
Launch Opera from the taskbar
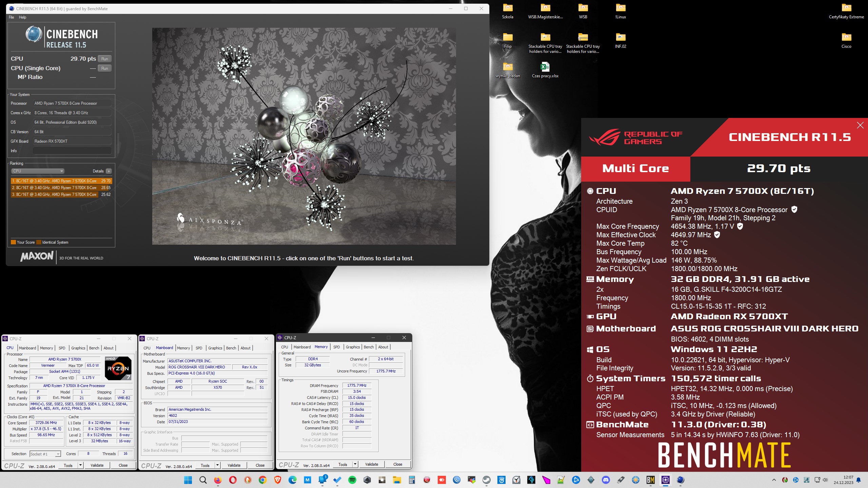click(233, 480)
